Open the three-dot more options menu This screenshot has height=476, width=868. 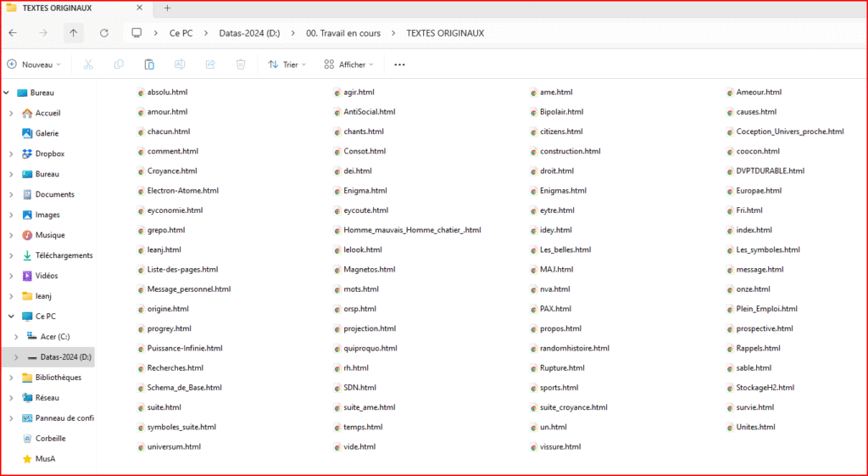coord(400,64)
